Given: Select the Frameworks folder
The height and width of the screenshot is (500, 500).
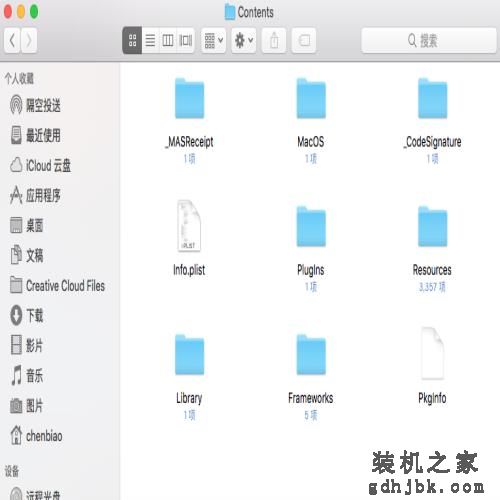Looking at the screenshot, I should tap(311, 355).
